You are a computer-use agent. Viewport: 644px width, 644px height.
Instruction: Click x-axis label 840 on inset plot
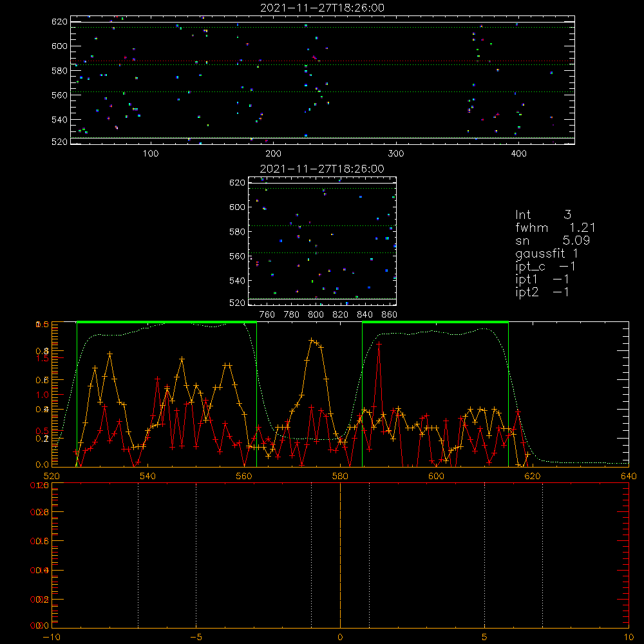pos(365,315)
